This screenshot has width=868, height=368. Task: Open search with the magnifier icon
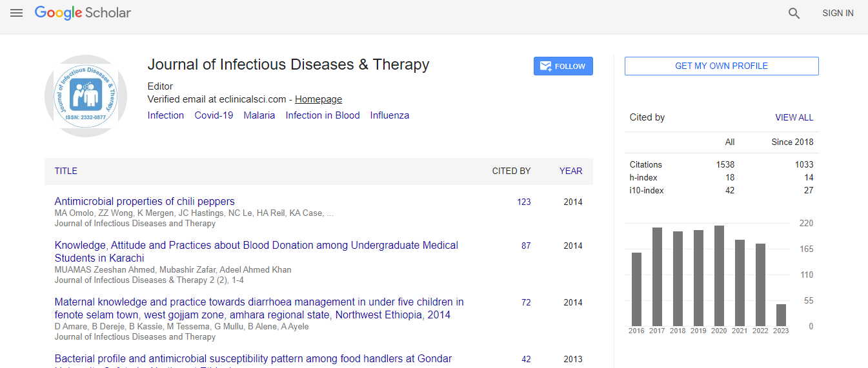tap(794, 14)
